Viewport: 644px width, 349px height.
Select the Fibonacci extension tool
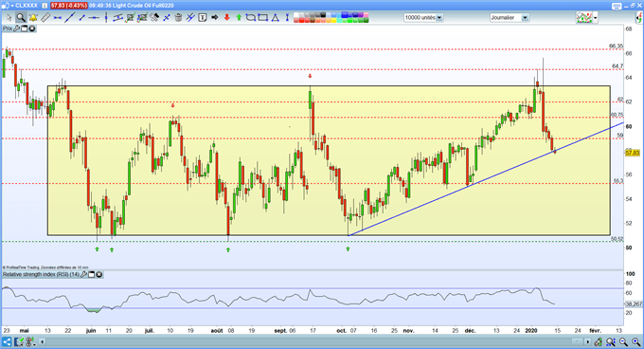click(142, 18)
